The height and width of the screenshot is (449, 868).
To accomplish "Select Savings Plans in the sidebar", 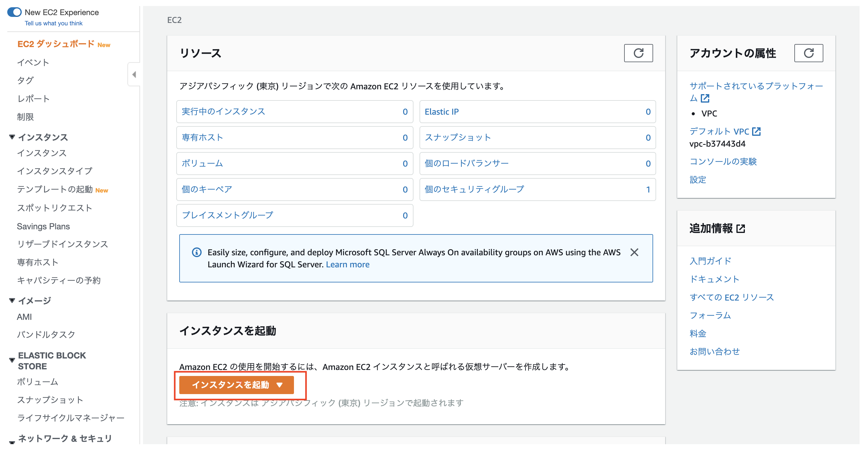I will click(43, 226).
